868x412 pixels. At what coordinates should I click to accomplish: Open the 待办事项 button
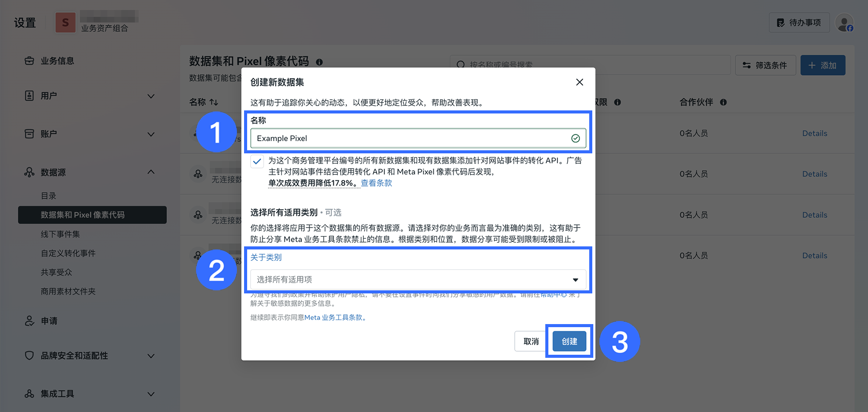[799, 22]
